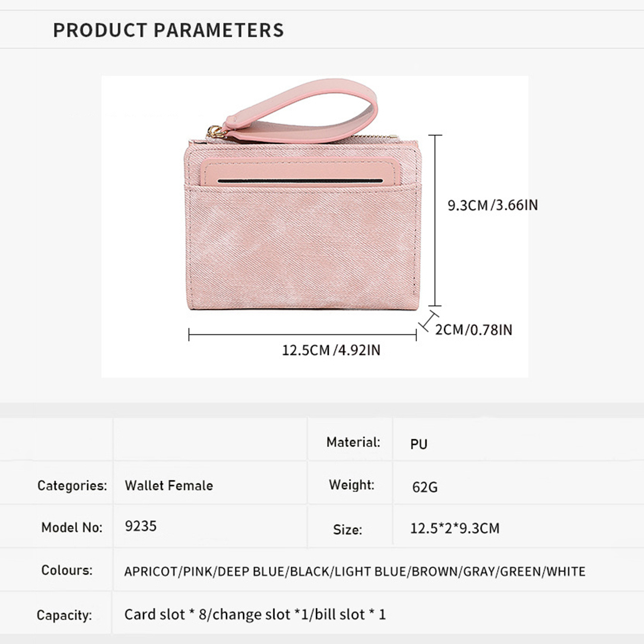Click the Model No label
Image resolution: width=644 pixels, height=644 pixels.
(72, 527)
